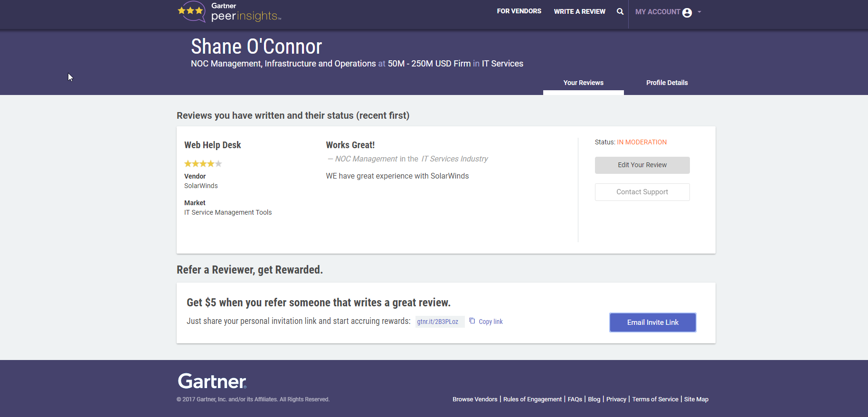868x417 pixels.
Task: Click the IN MODERATION status text
Action: pyautogui.click(x=642, y=142)
